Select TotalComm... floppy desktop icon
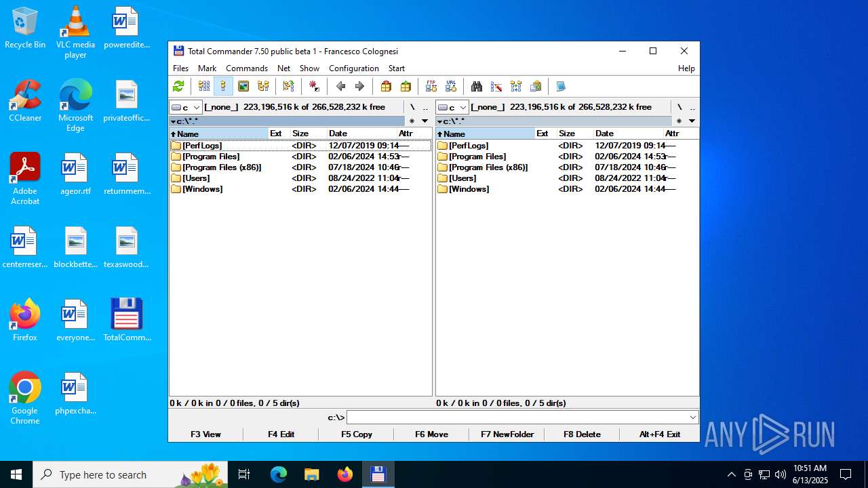The image size is (868, 488). coord(127,320)
